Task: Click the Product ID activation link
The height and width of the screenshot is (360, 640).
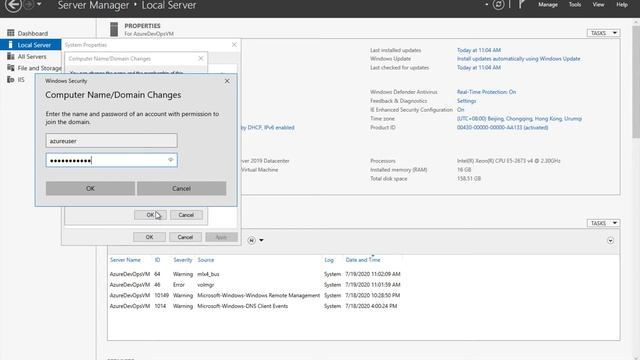Action: pyautogui.click(x=502, y=128)
